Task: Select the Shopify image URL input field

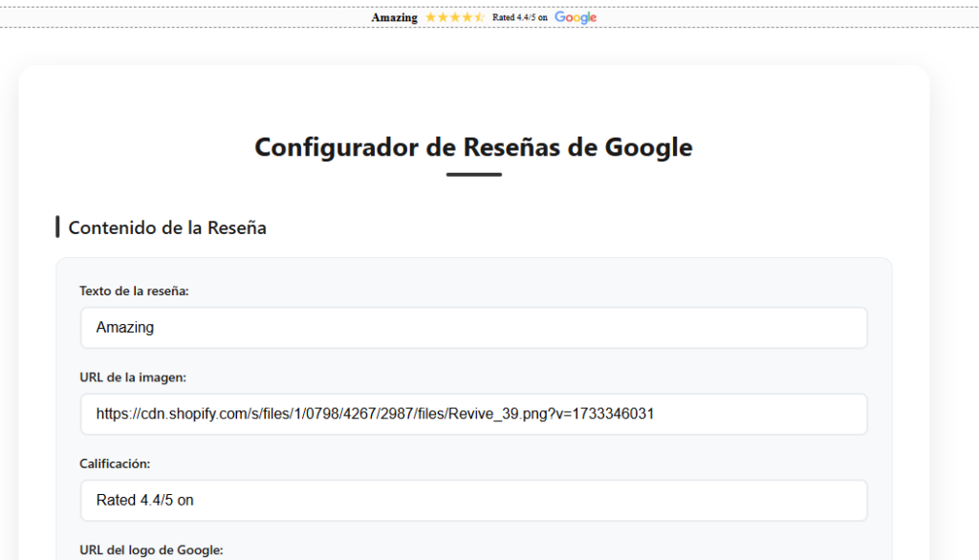Action: [x=474, y=414]
